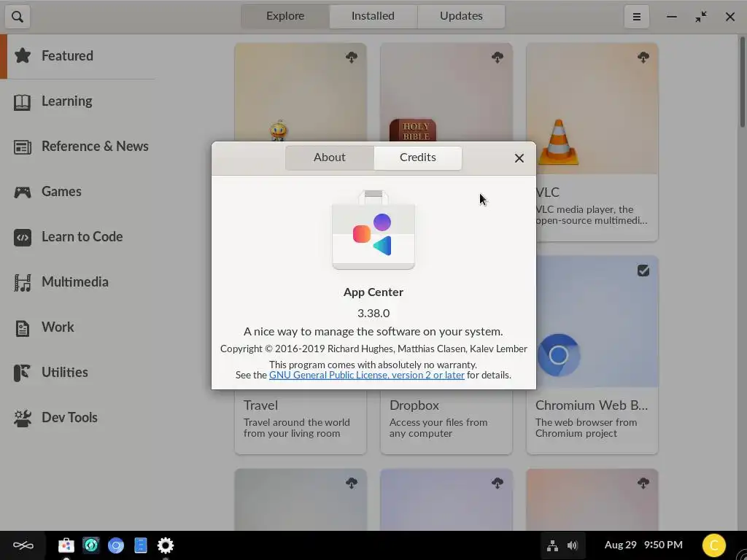Viewport: 747px width, 560px height.
Task: Click the VLC card title text
Action: [x=547, y=192]
